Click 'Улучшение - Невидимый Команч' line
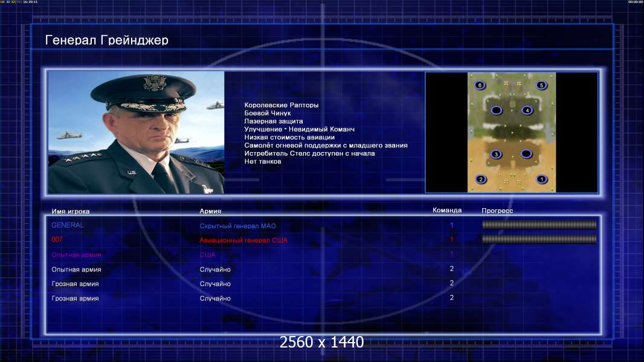Screen dimensions: 644x362 pyautogui.click(x=300, y=129)
